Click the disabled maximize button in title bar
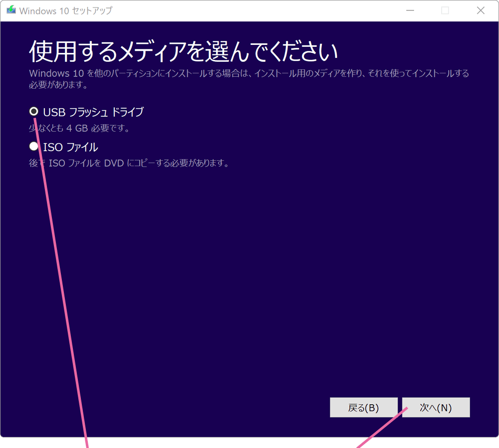 (445, 10)
